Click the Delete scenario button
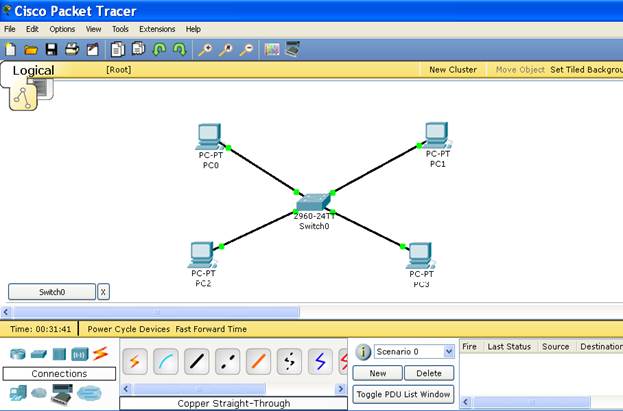Image resolution: width=623 pixels, height=411 pixels. coord(429,373)
